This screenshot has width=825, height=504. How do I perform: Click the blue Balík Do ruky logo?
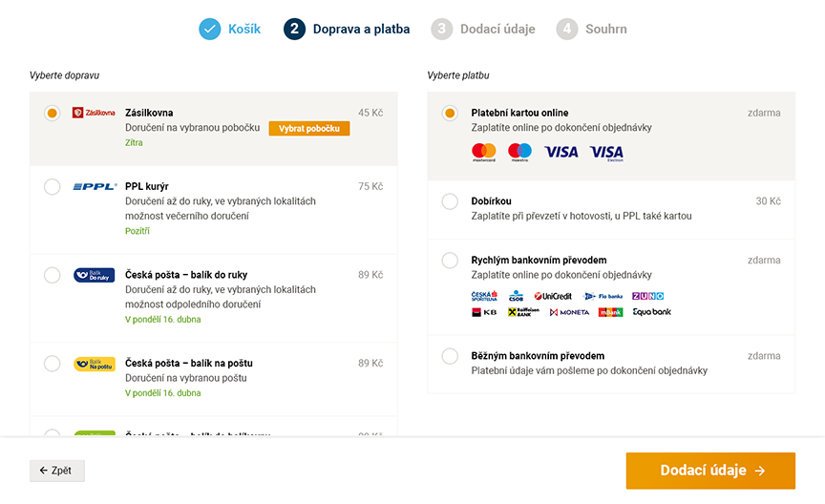(x=95, y=275)
